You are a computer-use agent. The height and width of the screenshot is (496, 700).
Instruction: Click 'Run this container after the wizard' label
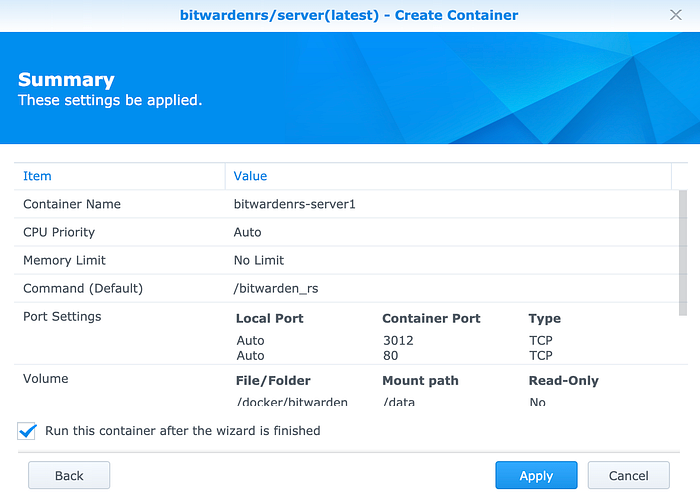(x=183, y=431)
